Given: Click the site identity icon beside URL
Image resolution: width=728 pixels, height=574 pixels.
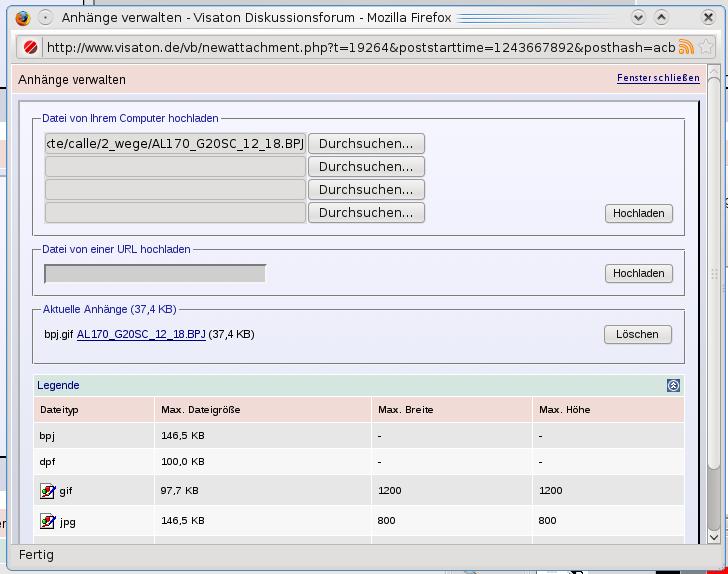Looking at the screenshot, I should (x=31, y=47).
